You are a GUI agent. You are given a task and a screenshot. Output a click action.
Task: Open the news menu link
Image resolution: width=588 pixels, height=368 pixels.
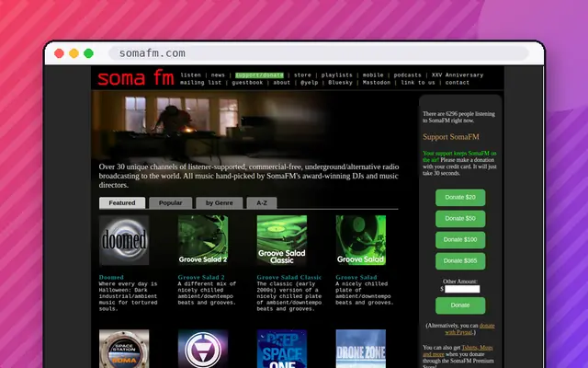[x=218, y=75]
